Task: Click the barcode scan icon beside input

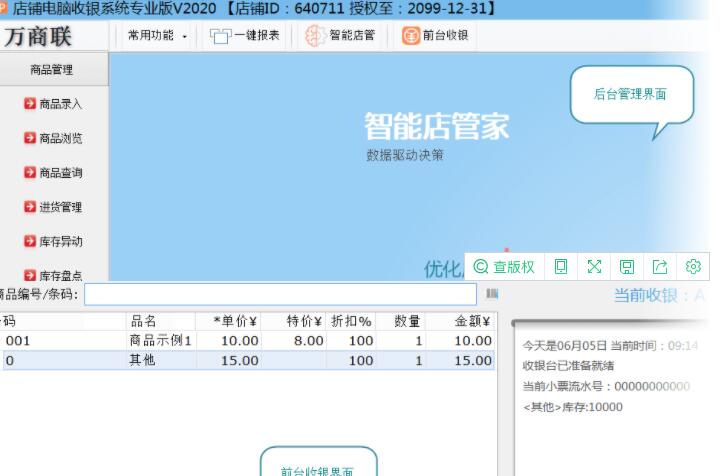Action: [492, 294]
